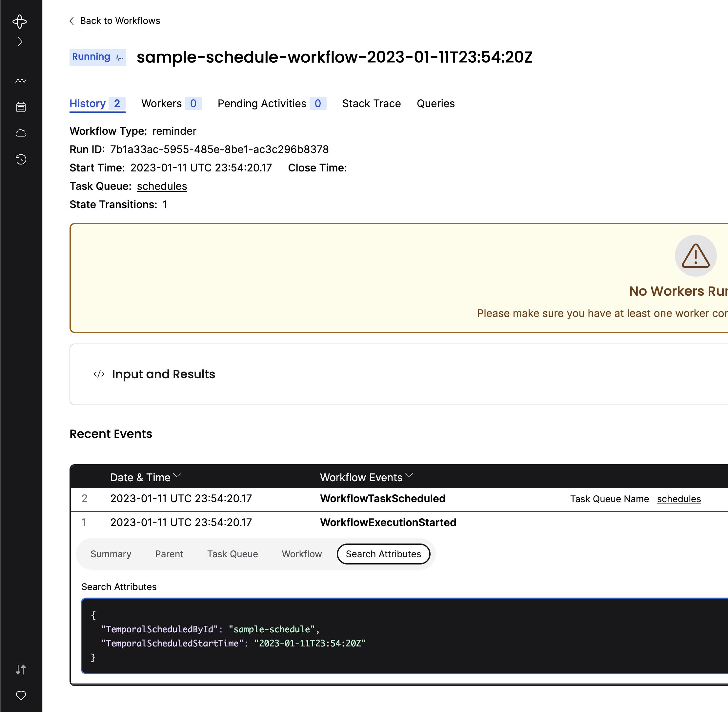Click the Archive history icon in sidebar
The height and width of the screenshot is (712, 728).
coord(21,159)
